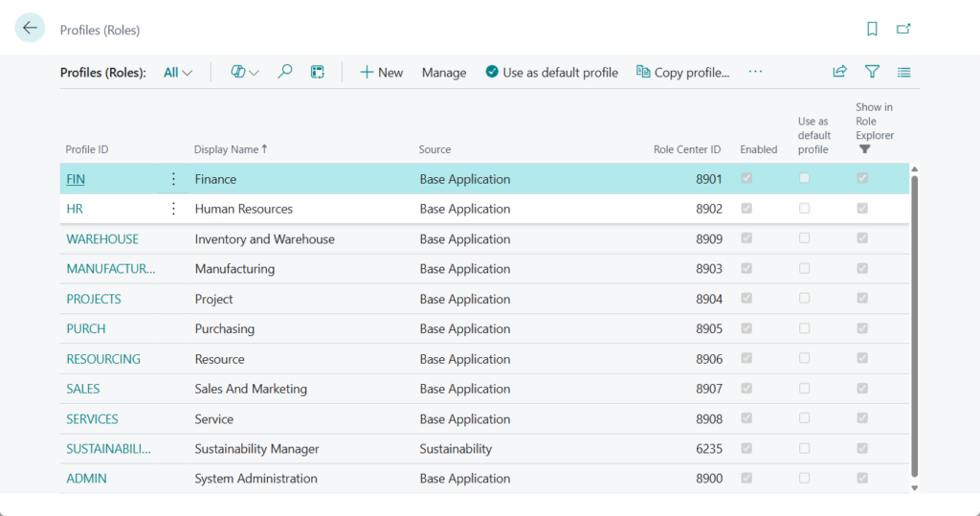This screenshot has height=516, width=980.
Task: Toggle Enabled checkbox for Finance profile
Action: 746,179
